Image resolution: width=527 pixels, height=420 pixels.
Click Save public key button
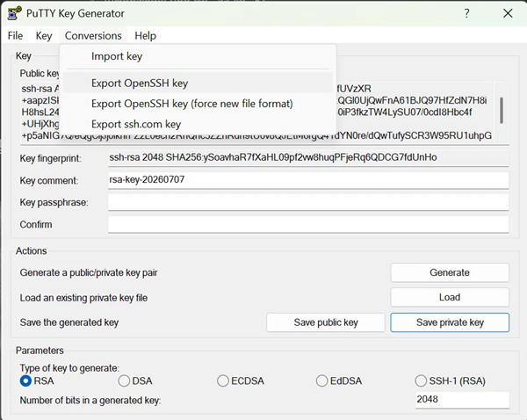point(326,322)
